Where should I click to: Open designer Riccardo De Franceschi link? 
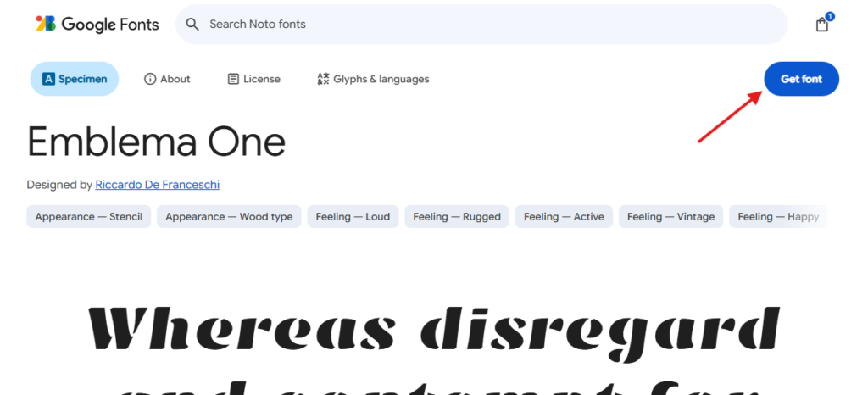[x=157, y=185]
